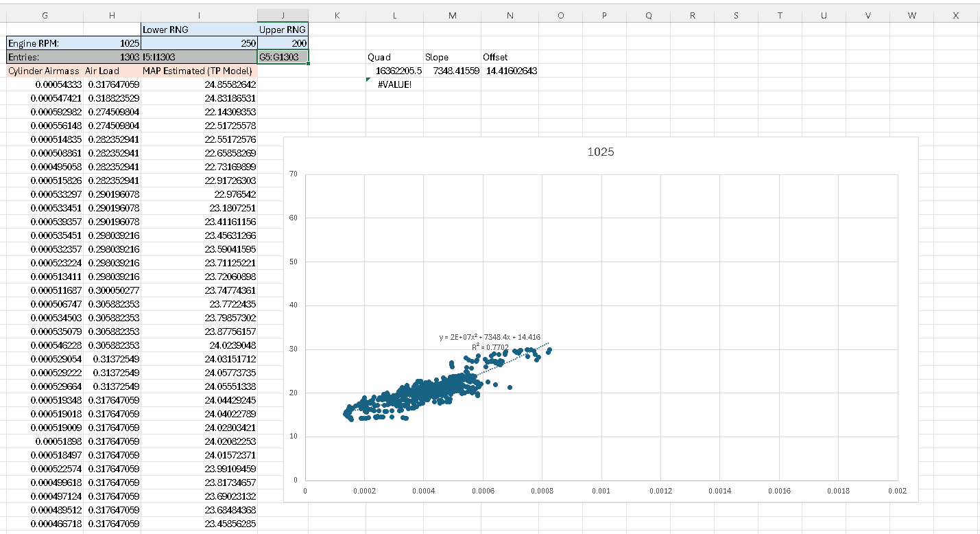Select column J header
This screenshot has width=980, height=534.
(x=283, y=15)
